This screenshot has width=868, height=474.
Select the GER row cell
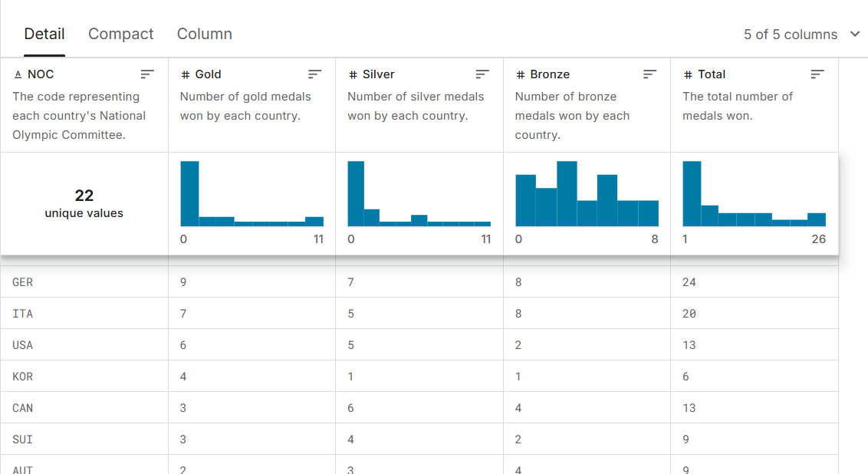pyautogui.click(x=23, y=282)
